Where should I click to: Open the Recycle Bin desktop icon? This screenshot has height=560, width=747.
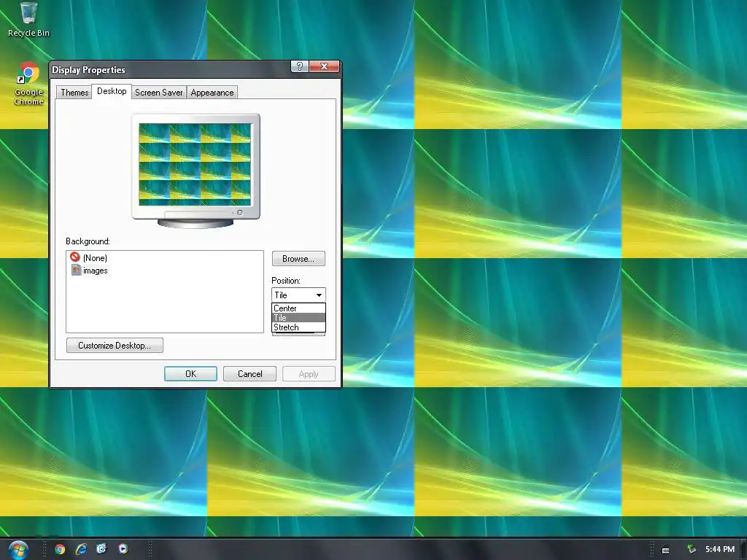pyautogui.click(x=28, y=19)
